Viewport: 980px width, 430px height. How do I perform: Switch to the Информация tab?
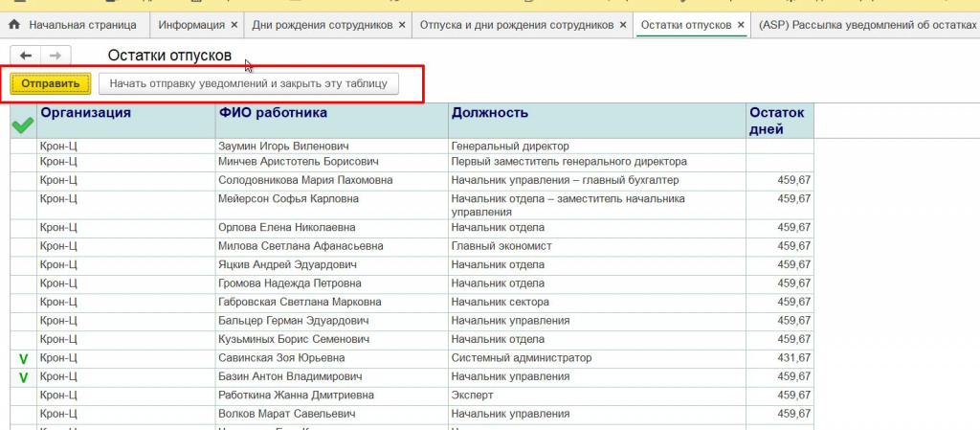point(191,25)
